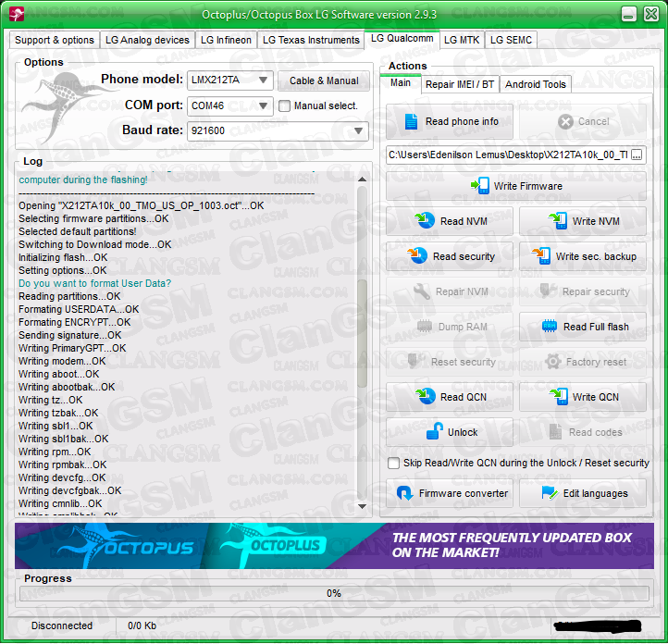
Task: Click log line Writing modem...OK
Action: coord(62,361)
